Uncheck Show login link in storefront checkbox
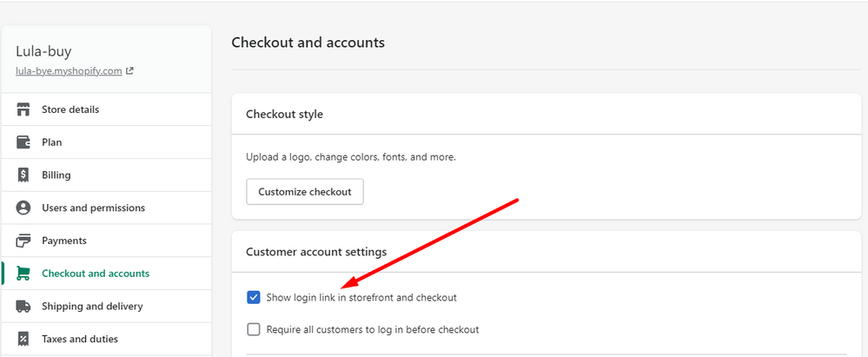The image size is (868, 357). 254,297
